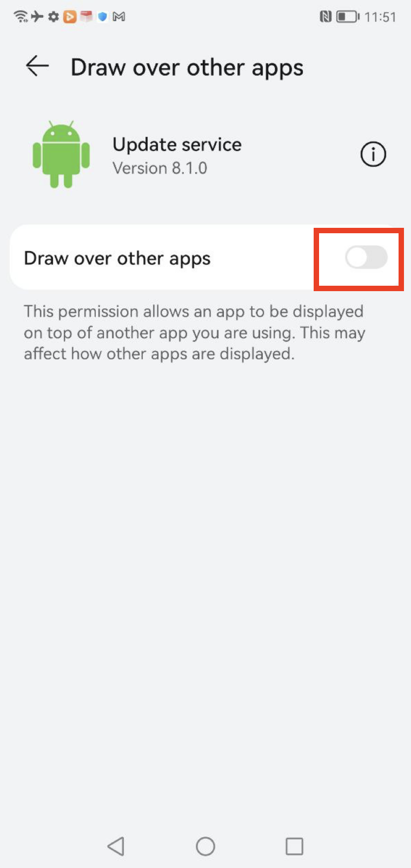
Task: Go back using the top-left arrow
Action: click(37, 66)
